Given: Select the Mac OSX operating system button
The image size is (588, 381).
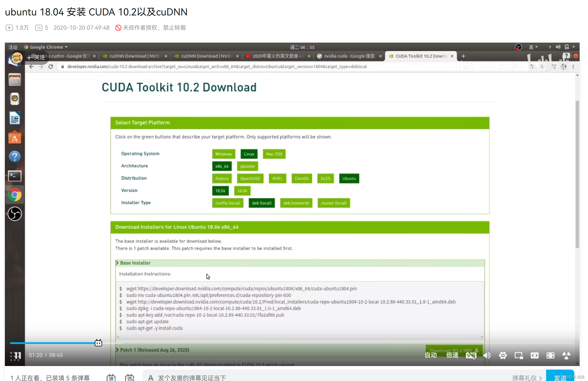Looking at the screenshot, I should (274, 154).
